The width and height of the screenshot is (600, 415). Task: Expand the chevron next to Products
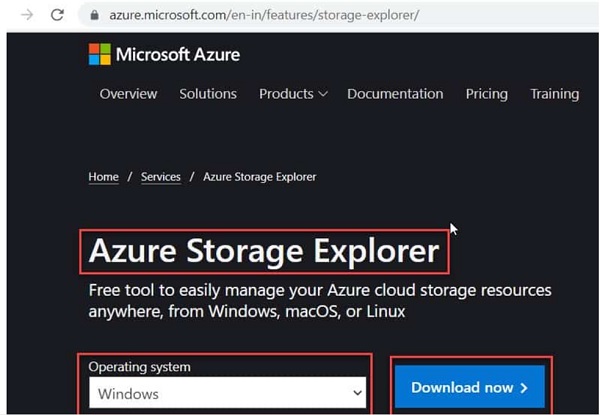323,95
